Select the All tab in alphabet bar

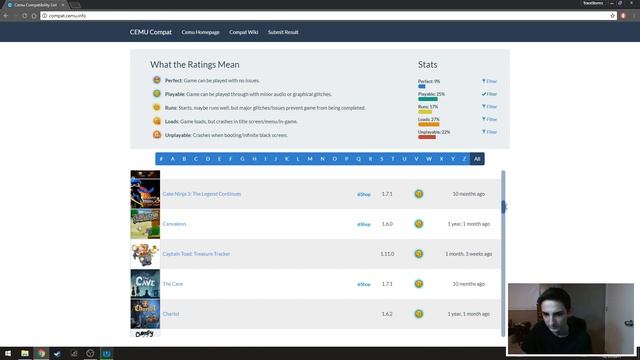(477, 159)
